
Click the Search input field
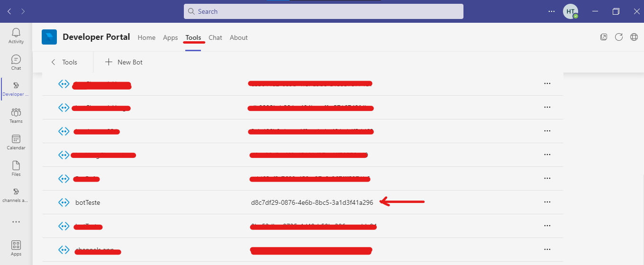click(x=324, y=11)
